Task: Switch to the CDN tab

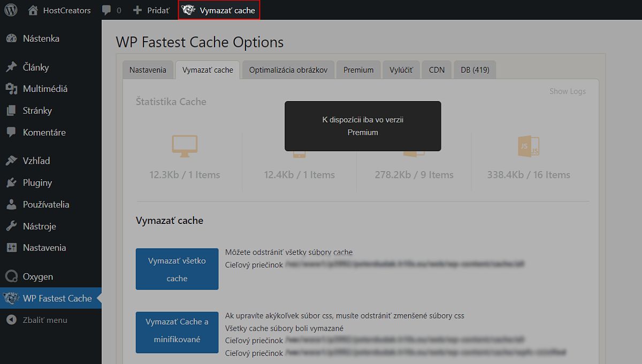Action: [437, 70]
